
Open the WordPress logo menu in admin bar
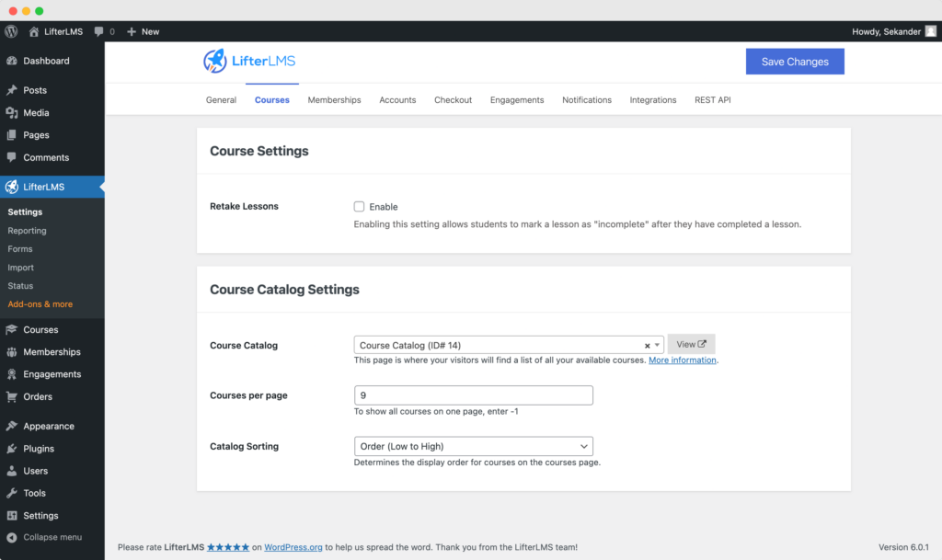pyautogui.click(x=10, y=30)
